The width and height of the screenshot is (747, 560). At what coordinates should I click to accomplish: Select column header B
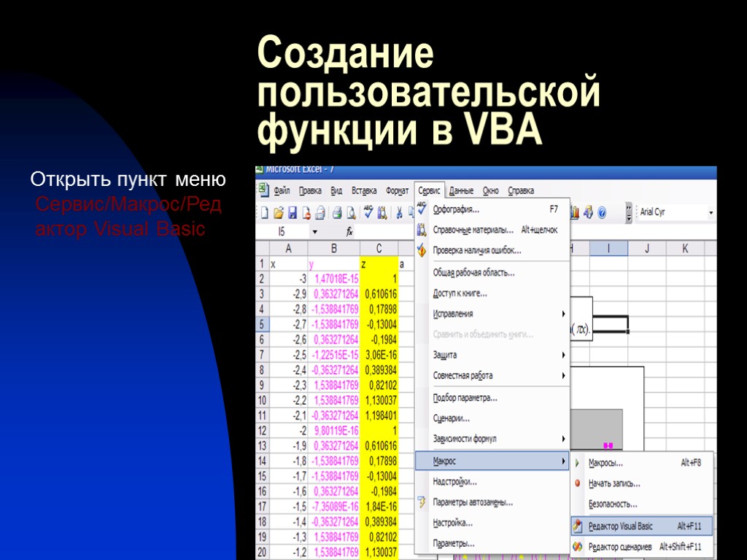tap(334, 248)
